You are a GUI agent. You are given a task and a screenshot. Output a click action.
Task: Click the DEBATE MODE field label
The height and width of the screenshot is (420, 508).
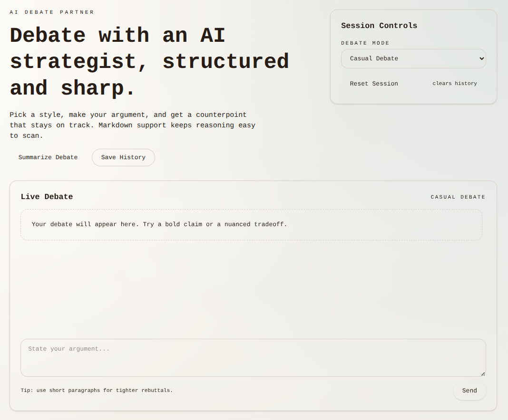click(365, 43)
